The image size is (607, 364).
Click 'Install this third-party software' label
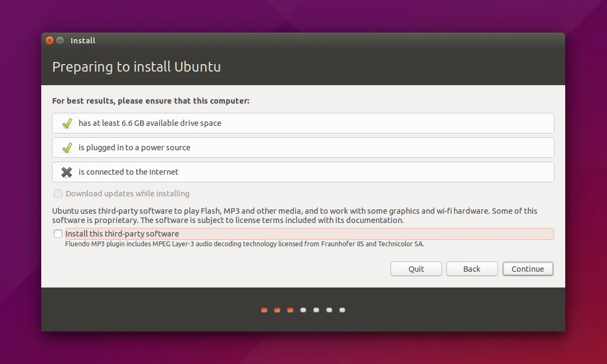pyautogui.click(x=123, y=233)
